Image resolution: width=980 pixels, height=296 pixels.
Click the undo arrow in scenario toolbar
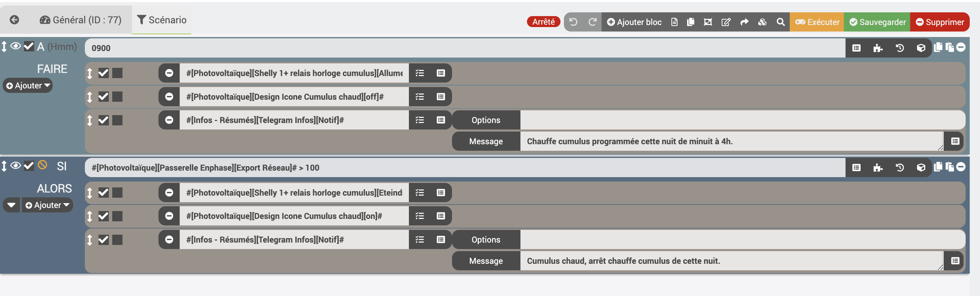coord(573,22)
